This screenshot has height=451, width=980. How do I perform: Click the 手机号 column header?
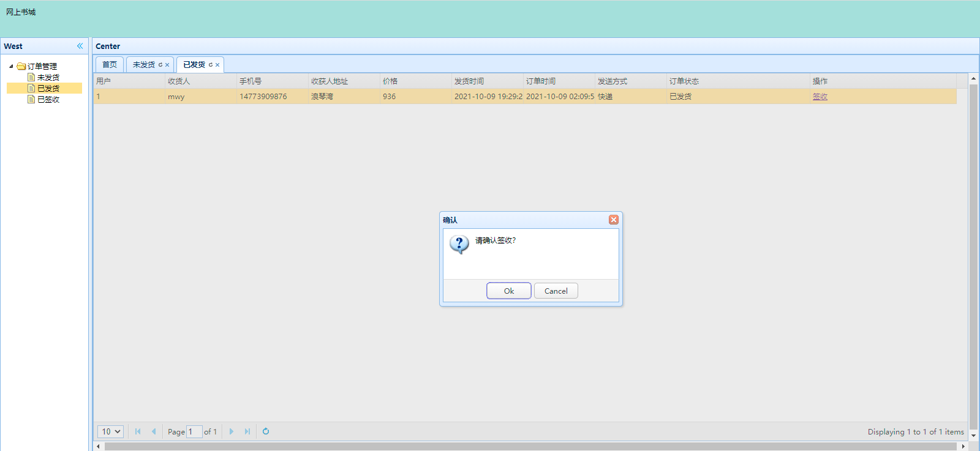[x=273, y=81]
